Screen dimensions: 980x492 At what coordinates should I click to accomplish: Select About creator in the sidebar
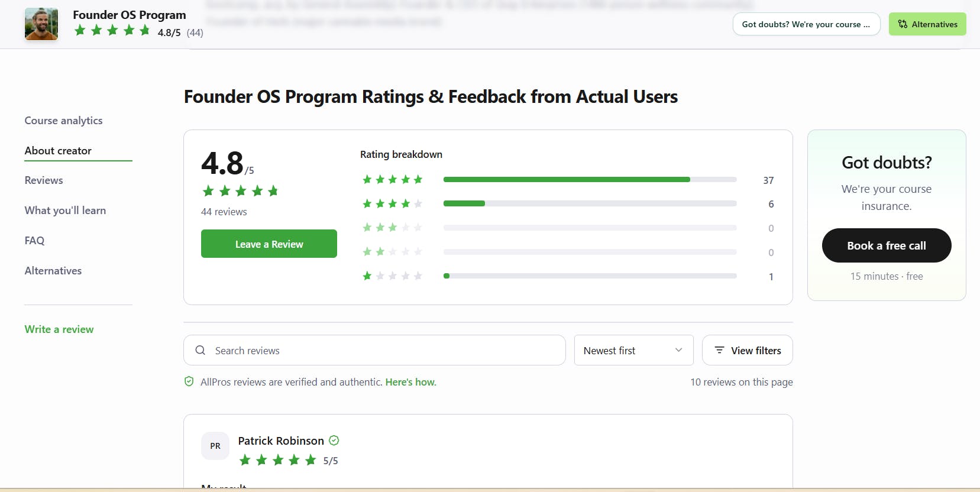[x=58, y=151]
